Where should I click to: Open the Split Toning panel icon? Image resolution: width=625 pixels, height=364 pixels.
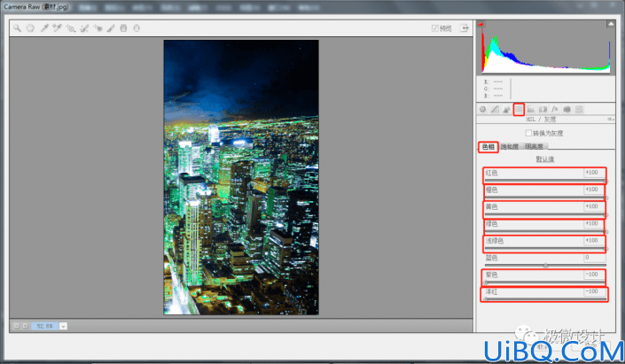530,109
